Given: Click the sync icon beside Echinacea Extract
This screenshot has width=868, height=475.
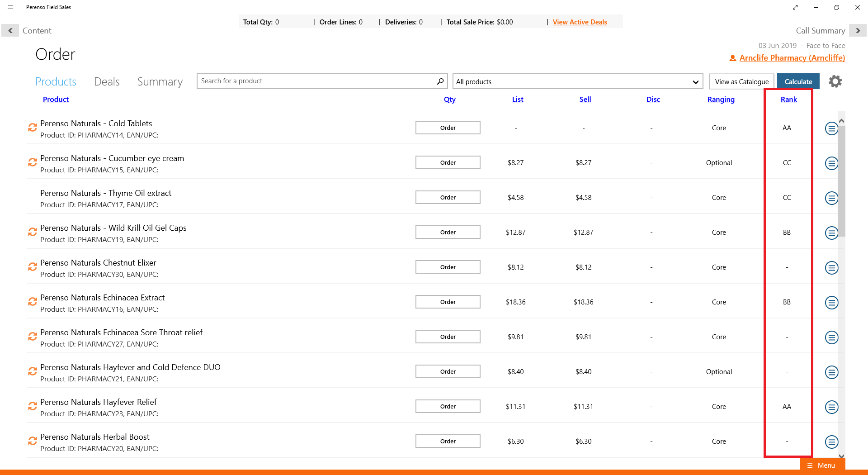Looking at the screenshot, I should tap(32, 302).
